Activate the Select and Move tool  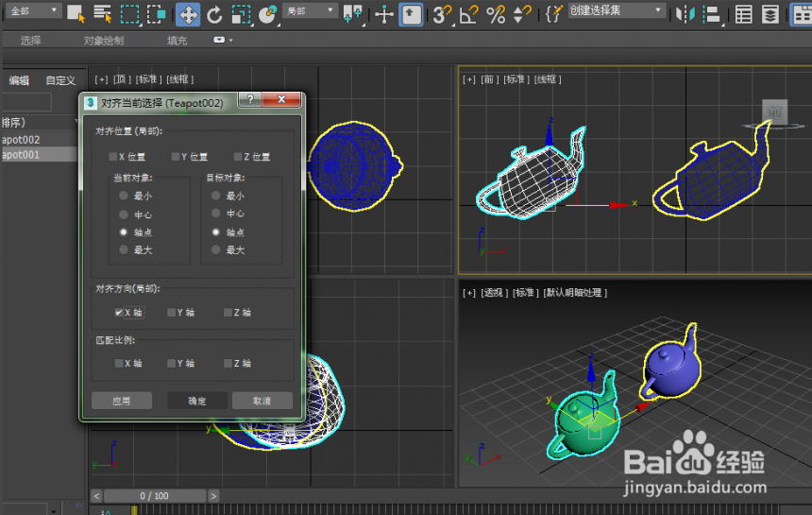tap(188, 14)
